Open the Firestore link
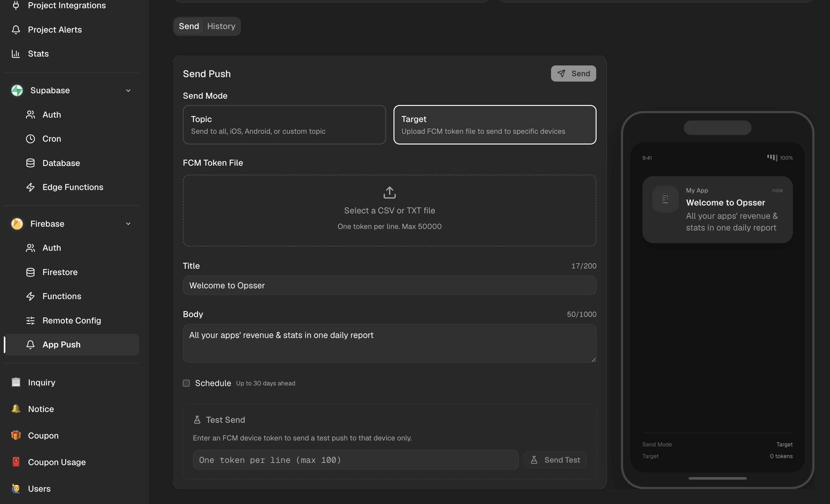This screenshot has height=504, width=830. click(x=71, y=272)
